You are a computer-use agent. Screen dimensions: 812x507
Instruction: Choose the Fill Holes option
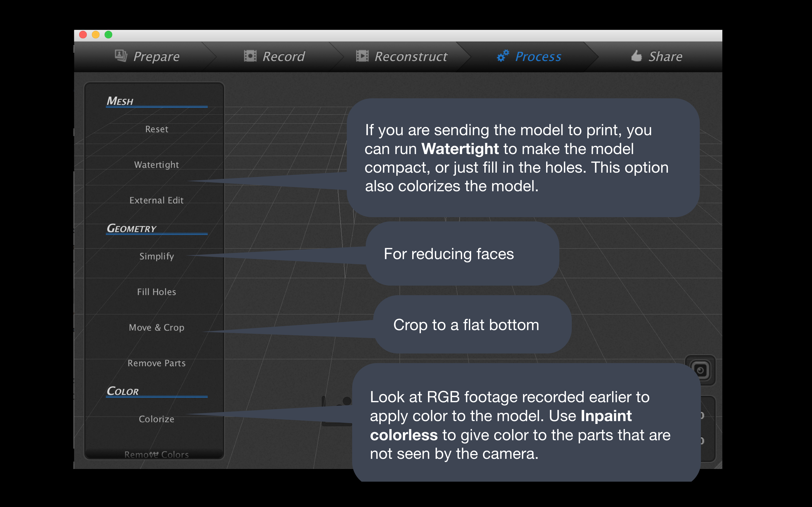(x=156, y=292)
